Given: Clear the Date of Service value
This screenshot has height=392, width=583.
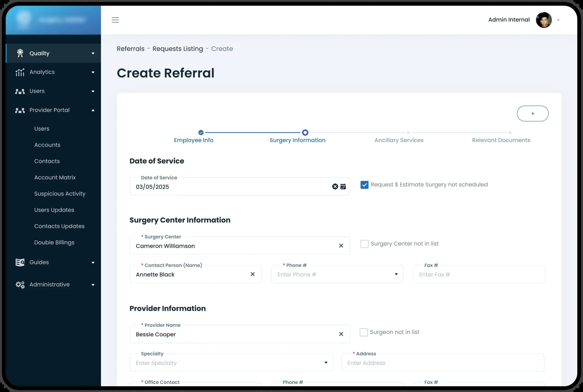Looking at the screenshot, I should 335,186.
